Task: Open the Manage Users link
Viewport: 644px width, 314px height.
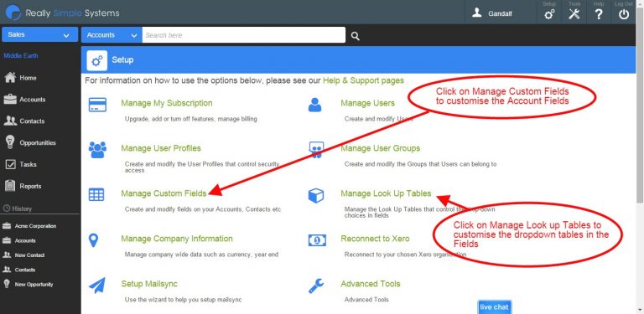Action: pos(367,103)
